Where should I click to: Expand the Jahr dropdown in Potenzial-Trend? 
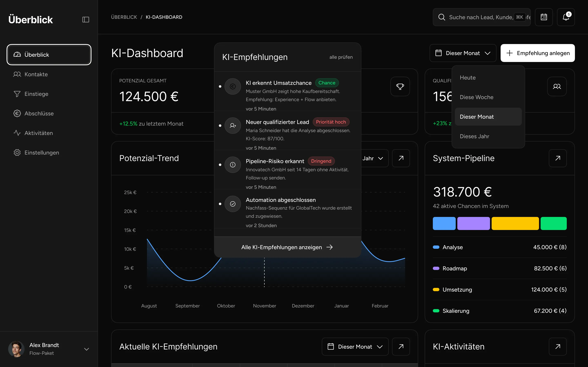coord(374,158)
